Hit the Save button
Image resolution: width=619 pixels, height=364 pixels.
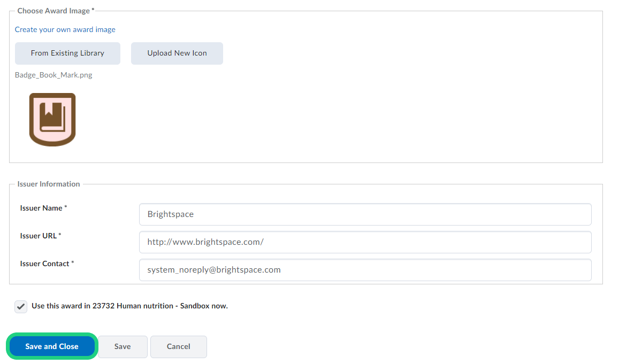[123, 347]
